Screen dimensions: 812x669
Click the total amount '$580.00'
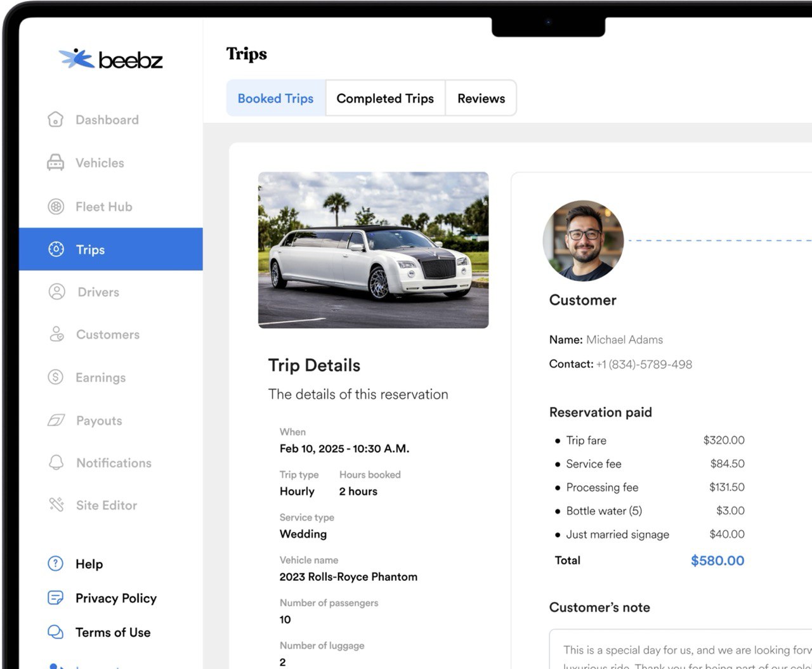(x=717, y=561)
